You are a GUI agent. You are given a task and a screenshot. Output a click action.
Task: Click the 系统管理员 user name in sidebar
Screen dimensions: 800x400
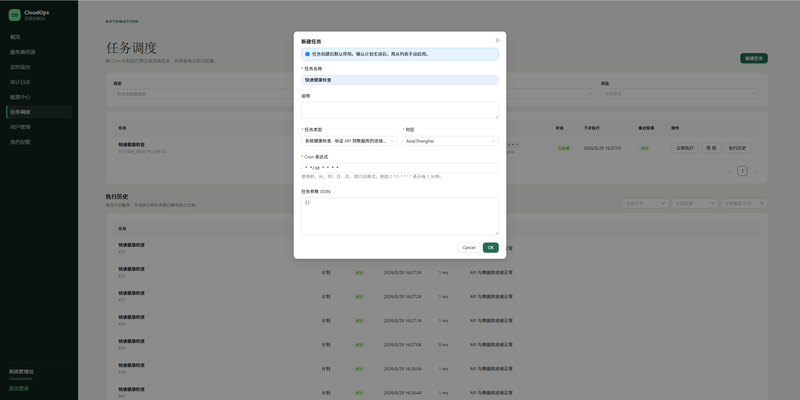[21, 372]
